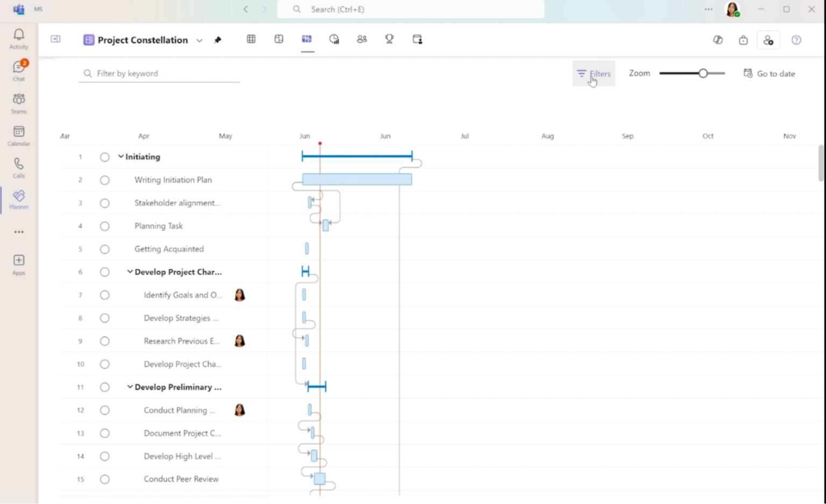This screenshot has height=504, width=826.
Task: Mark task Writing Initiation Plan as complete
Action: 104,180
